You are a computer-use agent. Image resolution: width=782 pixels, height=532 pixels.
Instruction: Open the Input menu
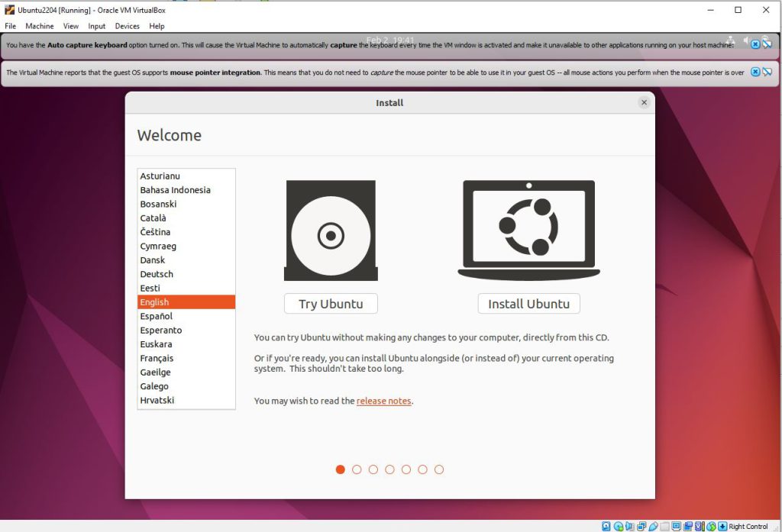tap(97, 26)
